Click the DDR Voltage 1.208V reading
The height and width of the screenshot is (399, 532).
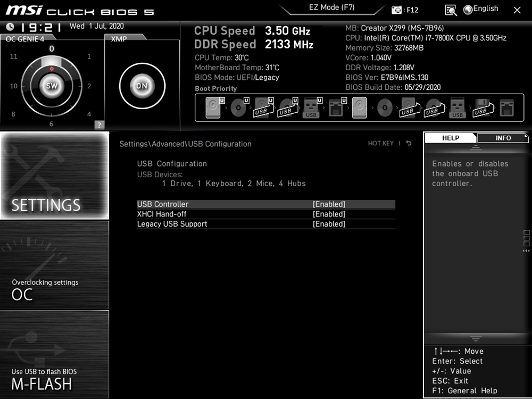point(380,68)
